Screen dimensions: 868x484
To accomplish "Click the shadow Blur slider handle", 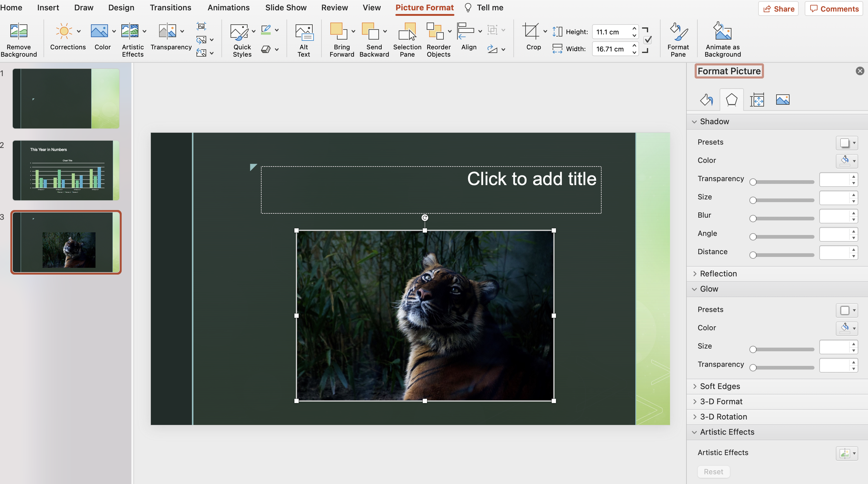I will point(753,219).
